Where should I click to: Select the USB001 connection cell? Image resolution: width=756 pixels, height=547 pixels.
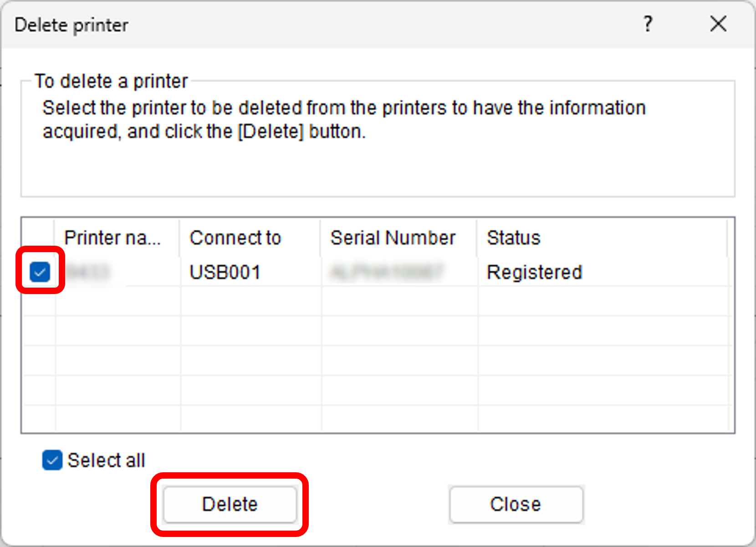click(225, 273)
